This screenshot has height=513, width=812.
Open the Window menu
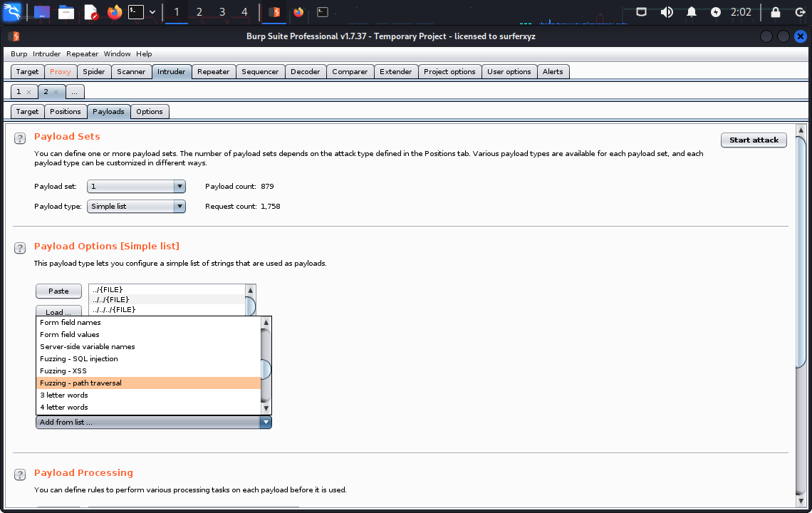pyautogui.click(x=117, y=54)
